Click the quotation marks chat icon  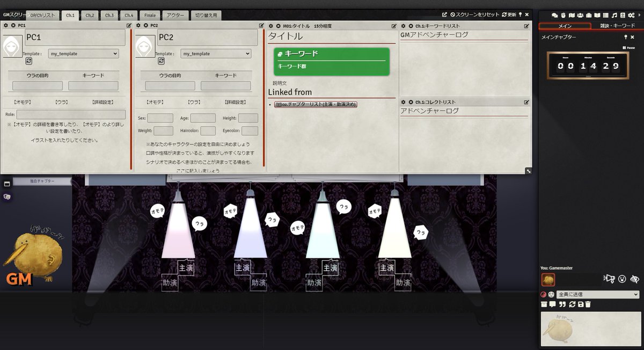pyautogui.click(x=562, y=304)
